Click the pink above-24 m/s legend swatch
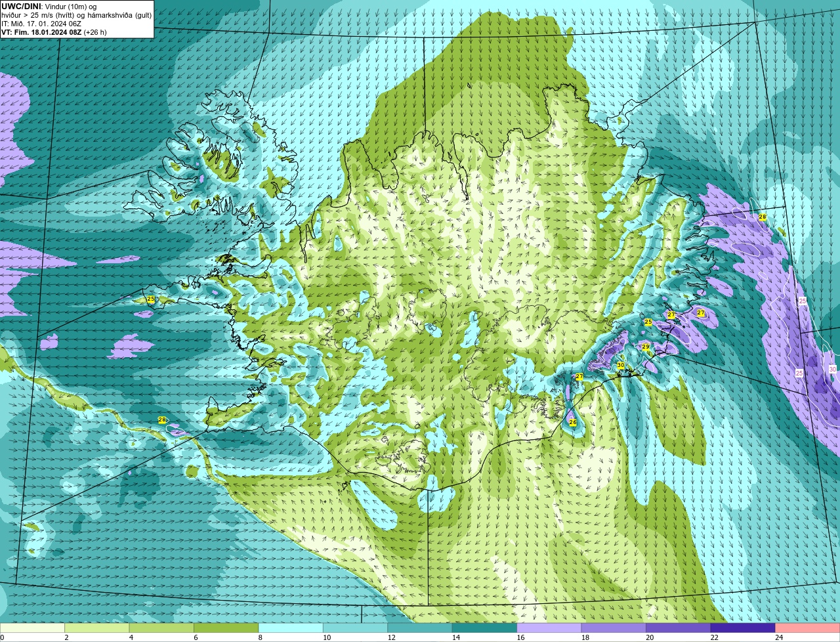840x642 pixels. tap(808, 628)
